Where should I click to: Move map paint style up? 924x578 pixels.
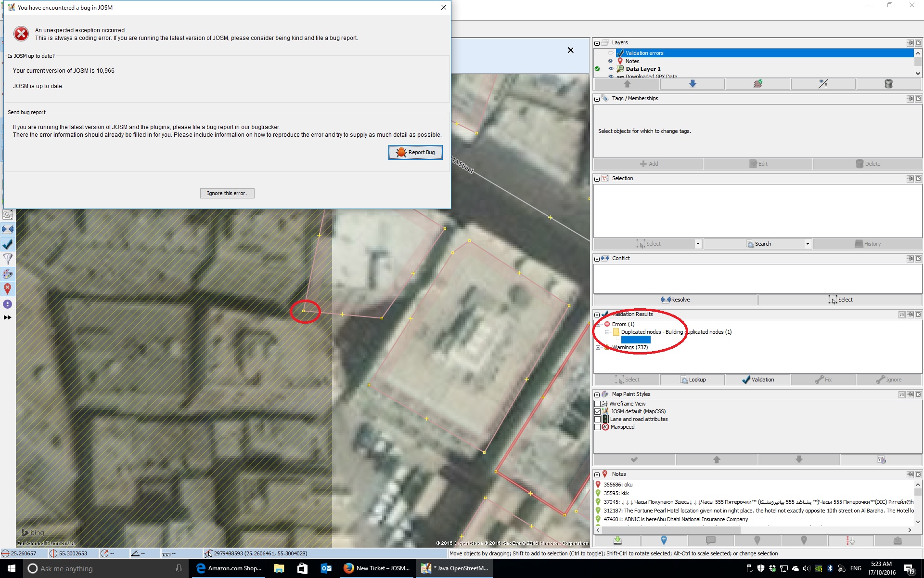pyautogui.click(x=717, y=460)
